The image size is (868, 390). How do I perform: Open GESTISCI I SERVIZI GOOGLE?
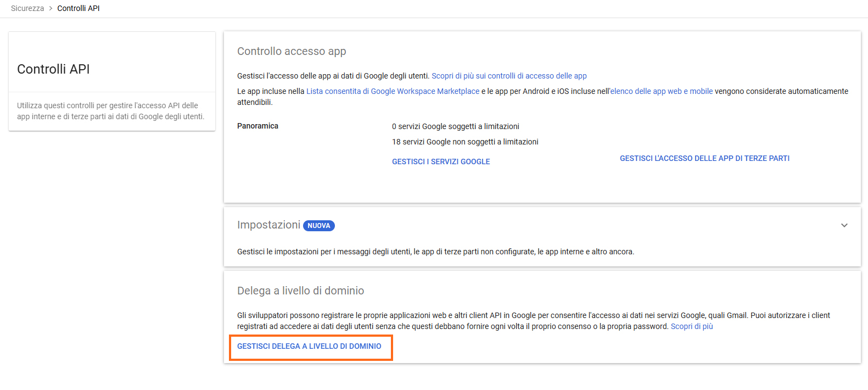441,161
